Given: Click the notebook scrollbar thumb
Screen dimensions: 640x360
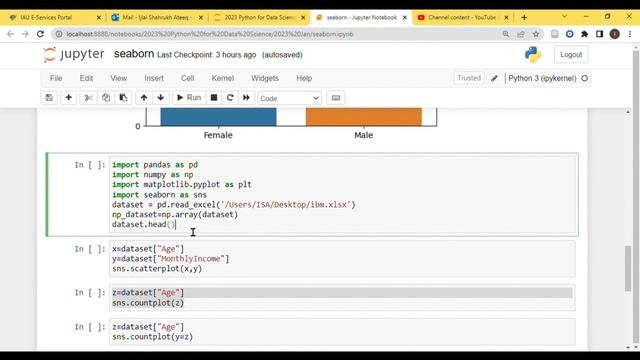Looking at the screenshot, I should click(x=628, y=269).
